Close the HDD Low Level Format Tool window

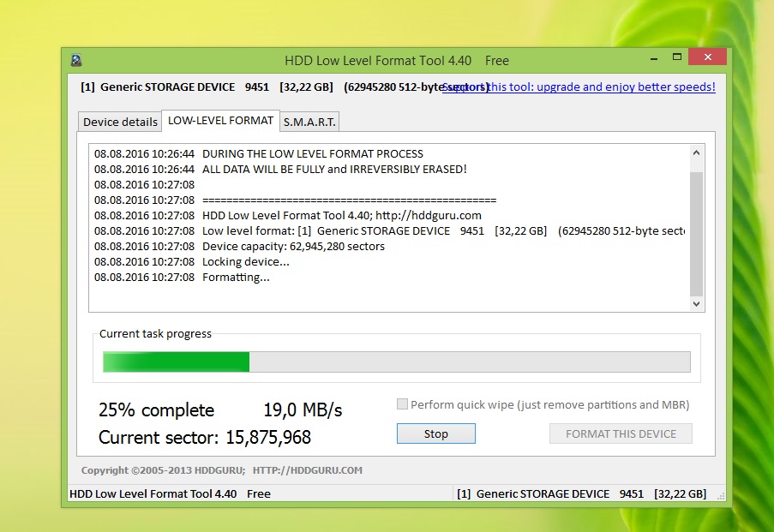pyautogui.click(x=707, y=57)
